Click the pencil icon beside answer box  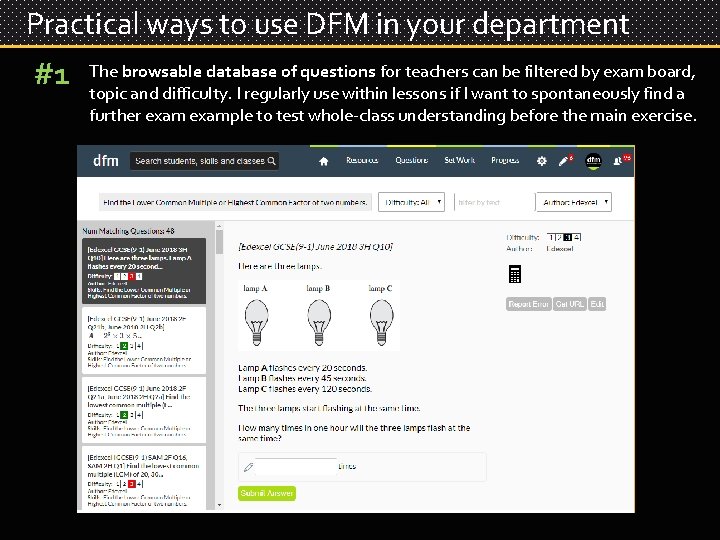click(248, 467)
